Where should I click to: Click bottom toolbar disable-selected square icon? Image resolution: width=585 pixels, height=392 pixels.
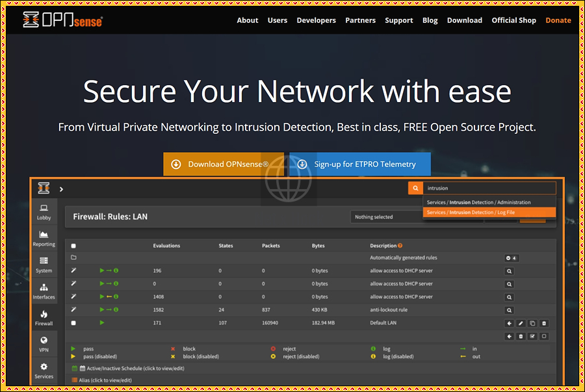pos(544,337)
